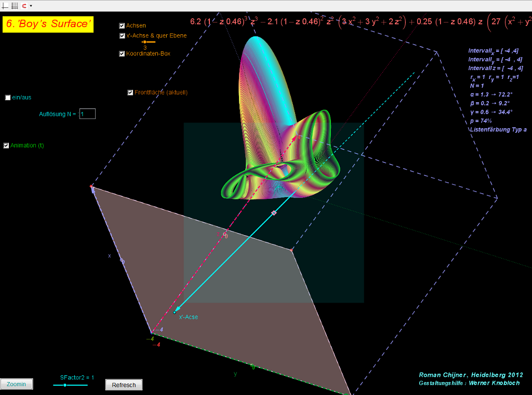
Task: Select the x'-Acse arrow endpoint
Action: tap(175, 312)
